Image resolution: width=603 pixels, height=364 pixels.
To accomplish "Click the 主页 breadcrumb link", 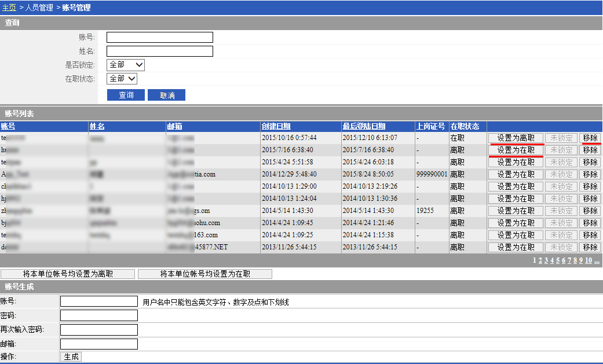I will click(9, 8).
